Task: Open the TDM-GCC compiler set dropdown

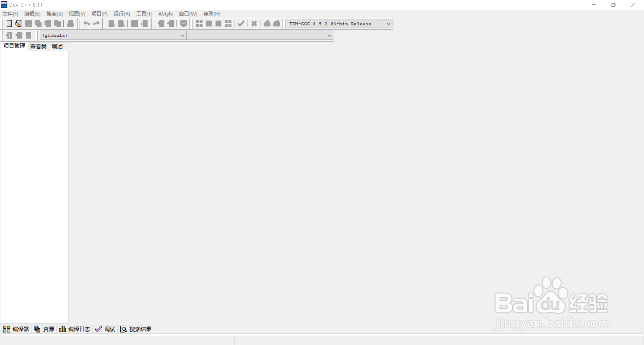Action: tap(340, 24)
